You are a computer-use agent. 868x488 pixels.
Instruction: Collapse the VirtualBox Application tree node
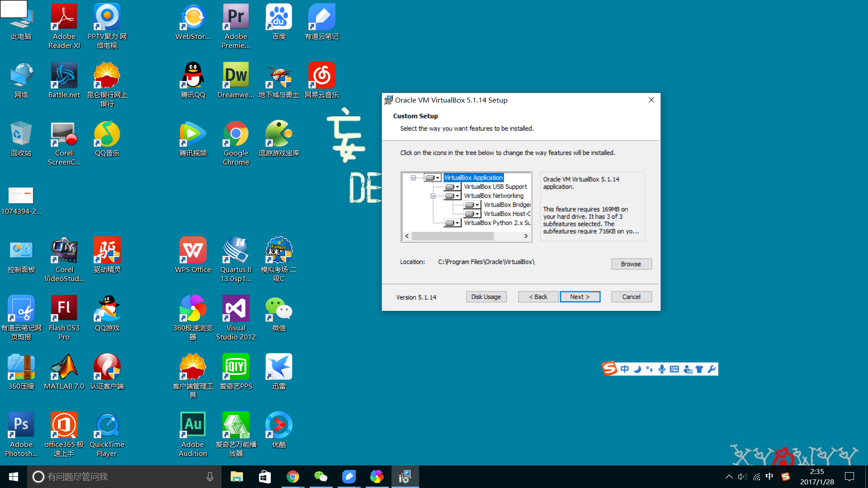click(x=413, y=178)
